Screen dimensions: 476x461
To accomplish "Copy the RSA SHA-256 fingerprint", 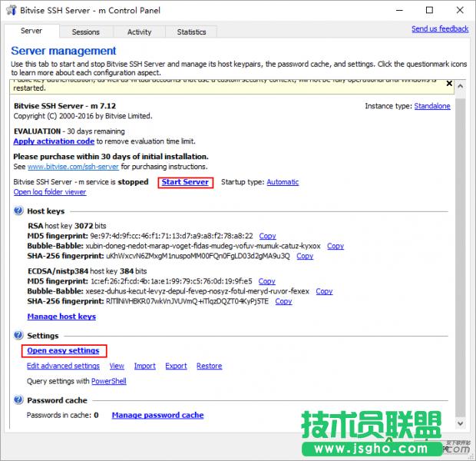I will pos(305,256).
